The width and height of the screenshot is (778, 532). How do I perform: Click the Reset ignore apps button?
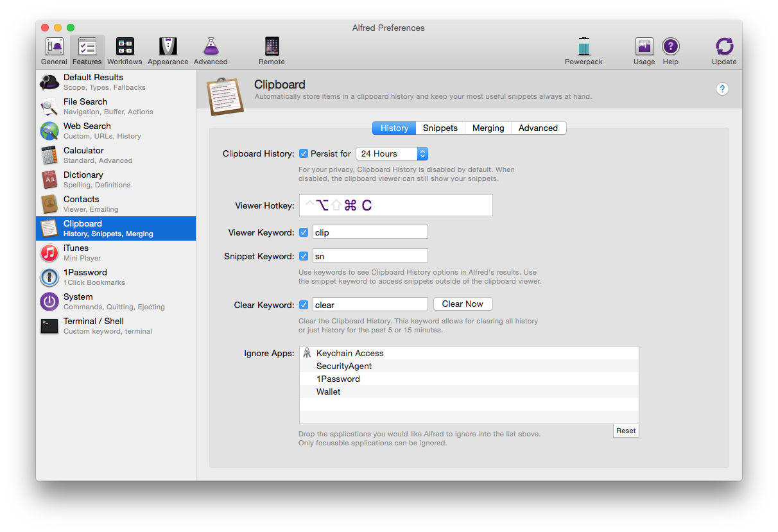click(x=626, y=431)
